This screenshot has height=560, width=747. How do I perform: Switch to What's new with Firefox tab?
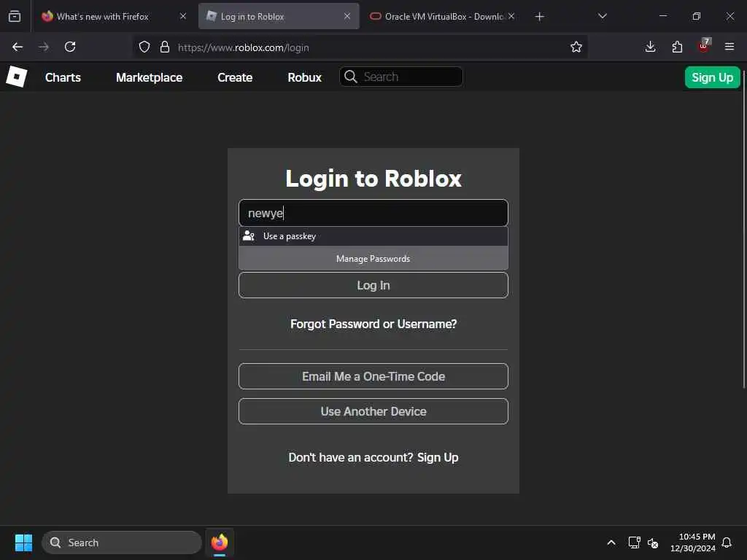tap(102, 17)
